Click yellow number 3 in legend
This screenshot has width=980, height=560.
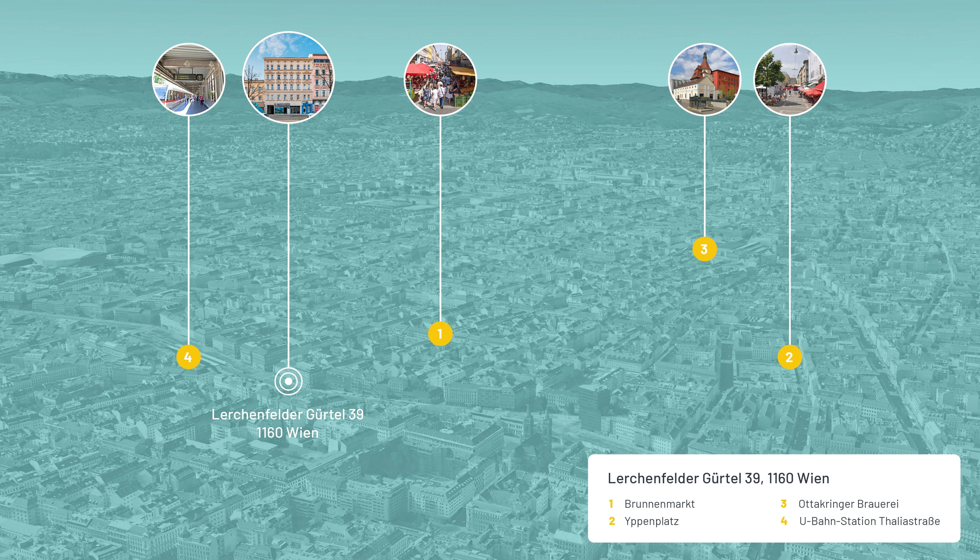(784, 504)
